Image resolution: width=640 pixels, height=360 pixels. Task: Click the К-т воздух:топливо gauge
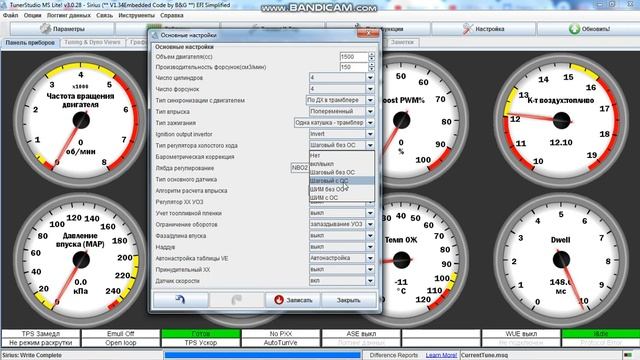[561, 120]
